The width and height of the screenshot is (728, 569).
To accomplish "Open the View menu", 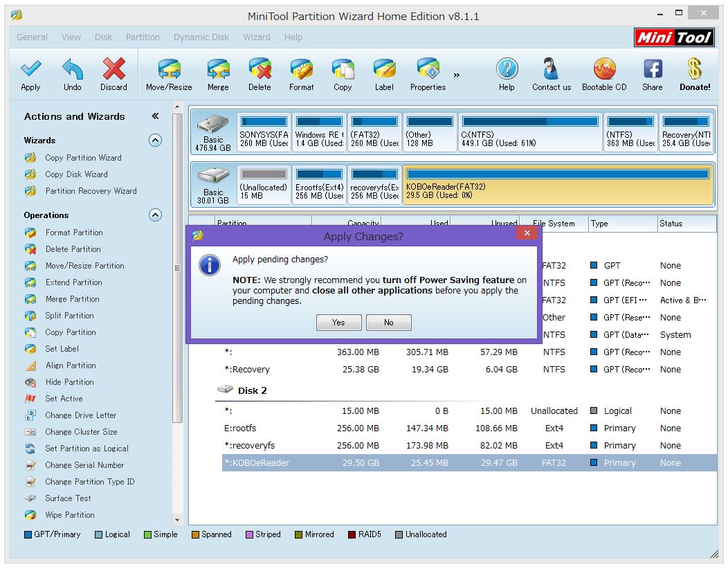I will (x=71, y=37).
